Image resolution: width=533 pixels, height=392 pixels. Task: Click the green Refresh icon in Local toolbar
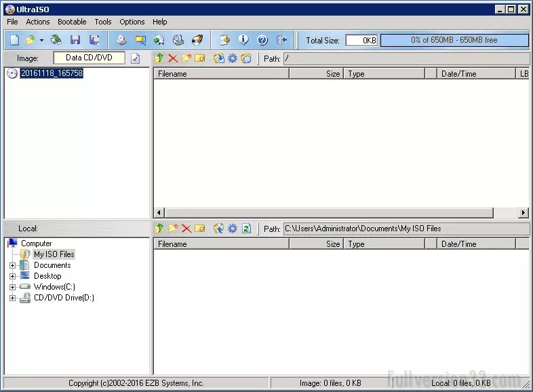tap(246, 229)
